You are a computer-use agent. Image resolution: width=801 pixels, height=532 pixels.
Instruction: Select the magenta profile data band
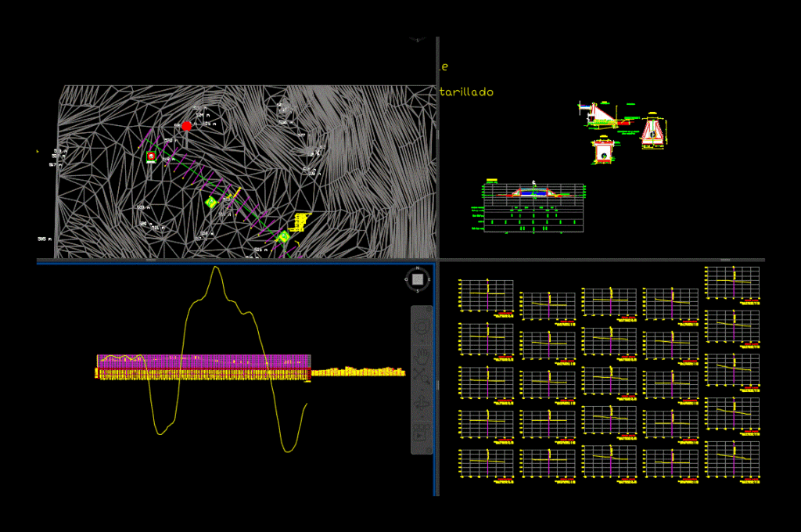(203, 361)
